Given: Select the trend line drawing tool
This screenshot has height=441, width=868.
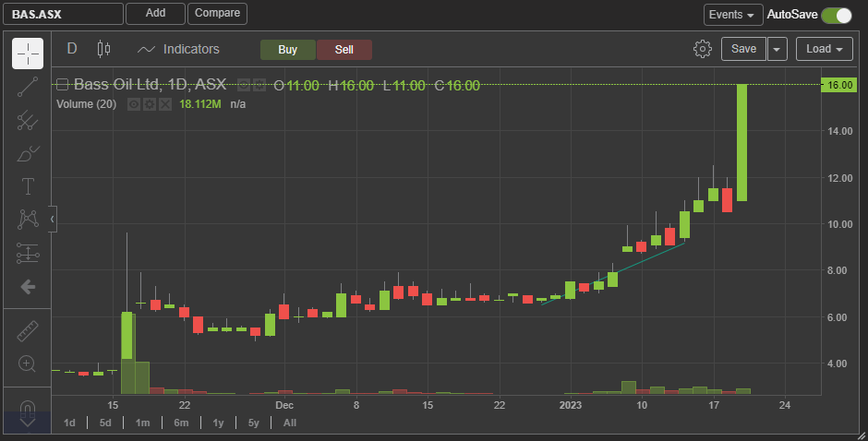Looking at the screenshot, I should (28, 87).
